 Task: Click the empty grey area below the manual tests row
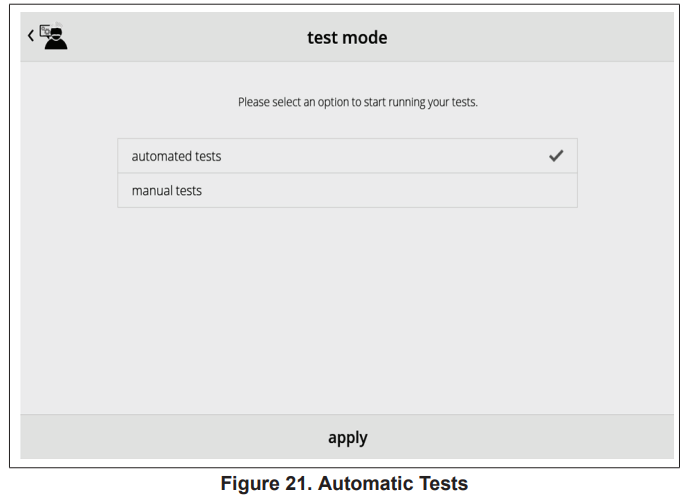coord(347,300)
